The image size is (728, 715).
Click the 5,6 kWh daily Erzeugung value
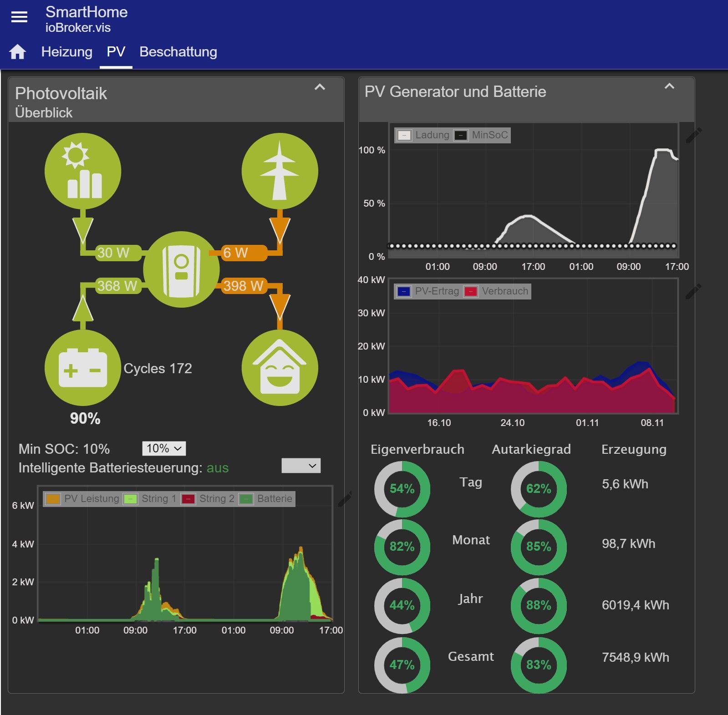pyautogui.click(x=625, y=484)
